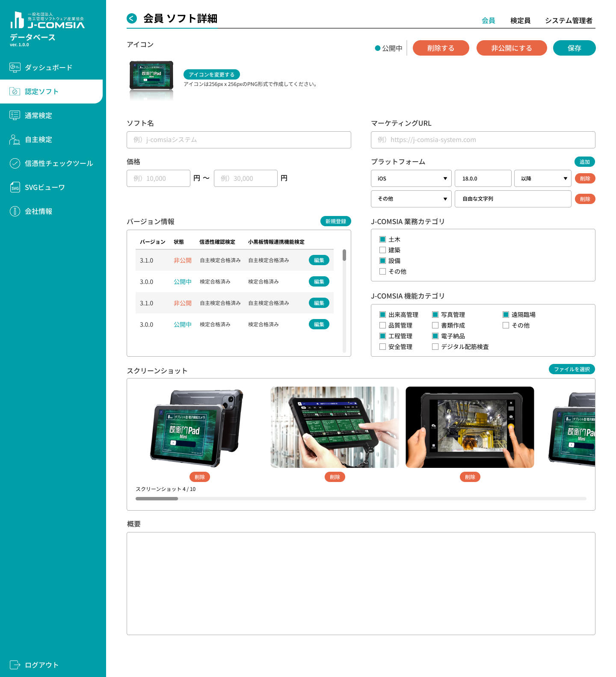The image size is (616, 677).
Task: Open the SVGビューワ icon
Action: [x=15, y=187]
